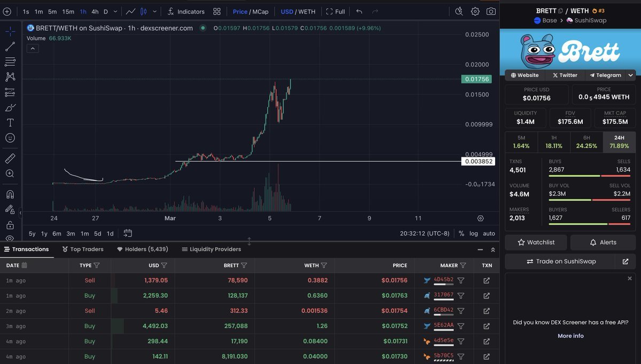The image size is (641, 364).
Task: Filter the USD column
Action: point(164,265)
